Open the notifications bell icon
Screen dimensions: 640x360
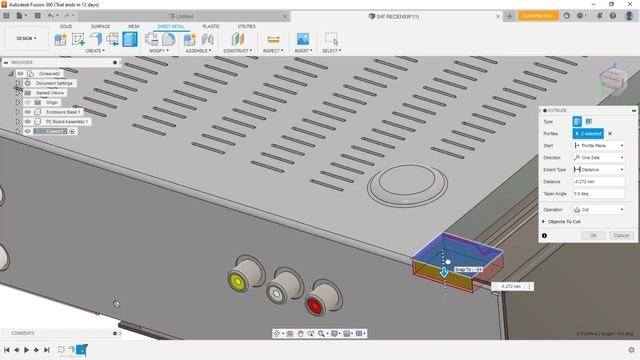(599, 16)
